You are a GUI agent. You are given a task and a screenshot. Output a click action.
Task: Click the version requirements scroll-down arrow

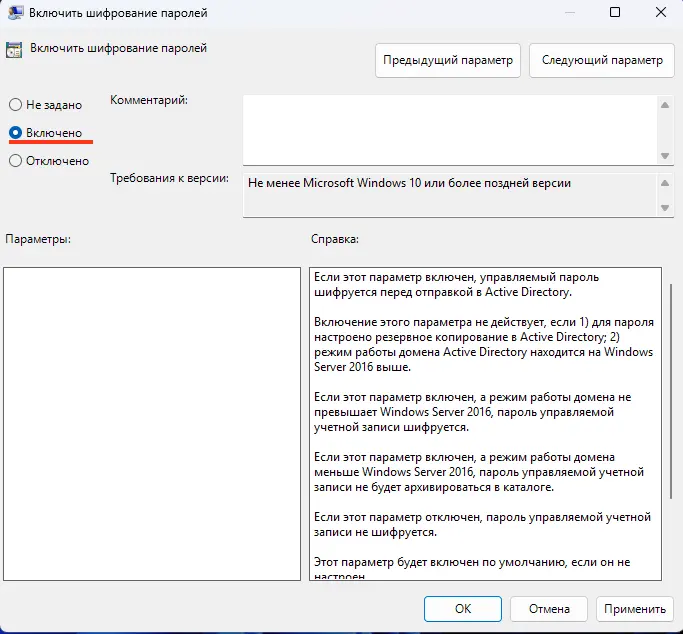coord(665,208)
